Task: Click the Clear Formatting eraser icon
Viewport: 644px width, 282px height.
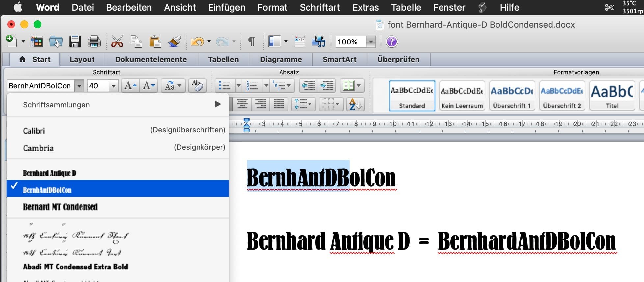Action: click(x=197, y=86)
